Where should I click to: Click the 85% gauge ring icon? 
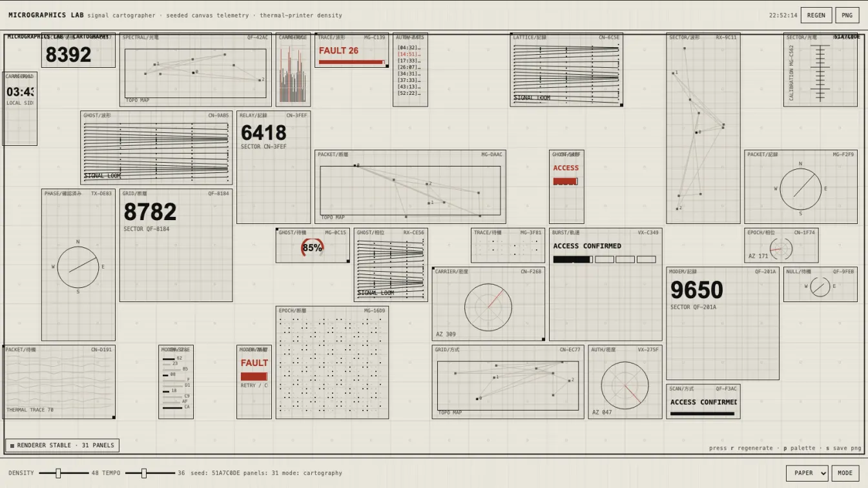point(313,247)
